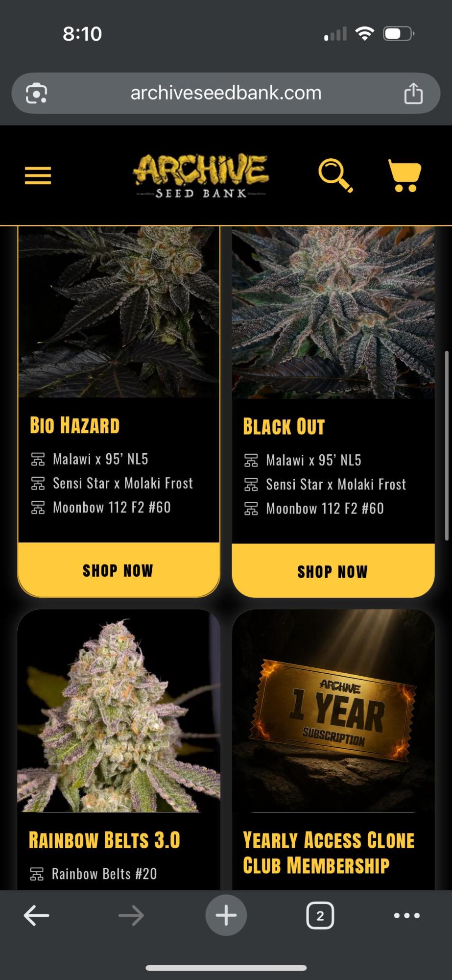Open browser three-dot more menu
The image size is (452, 980).
[x=407, y=915]
